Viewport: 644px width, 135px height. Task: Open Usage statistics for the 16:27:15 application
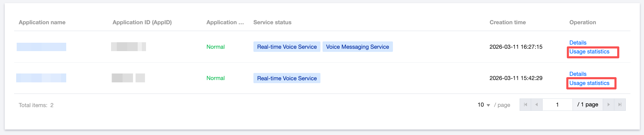coord(589,52)
